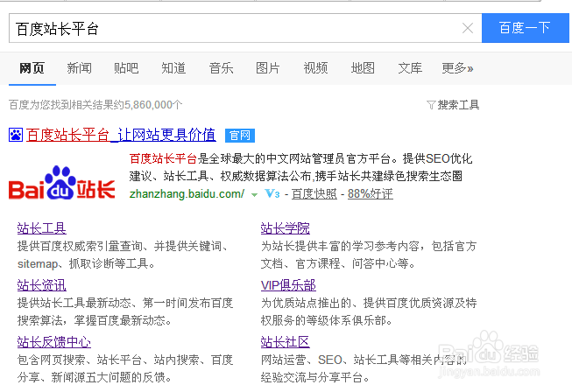Open the 音乐 tab
This screenshot has width=572, height=392.
click(x=221, y=68)
